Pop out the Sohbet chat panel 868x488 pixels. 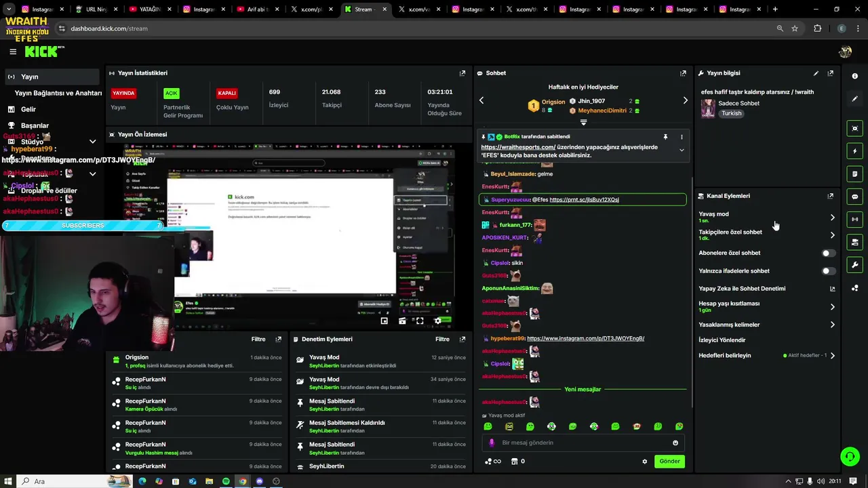click(x=683, y=73)
